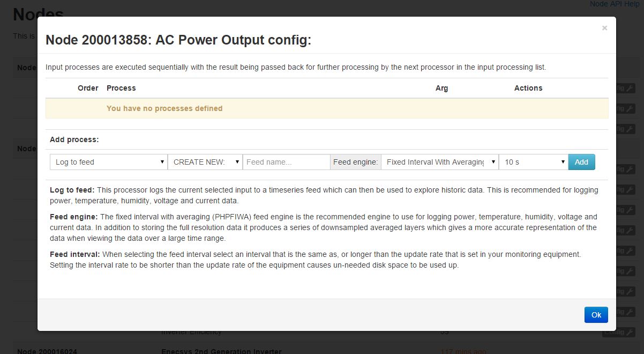Open the "Log to feed" process dropdown
The width and height of the screenshot is (644, 354).
point(108,162)
